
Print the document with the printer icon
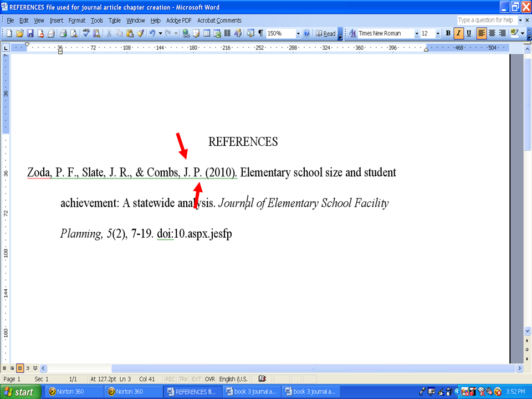(63, 33)
